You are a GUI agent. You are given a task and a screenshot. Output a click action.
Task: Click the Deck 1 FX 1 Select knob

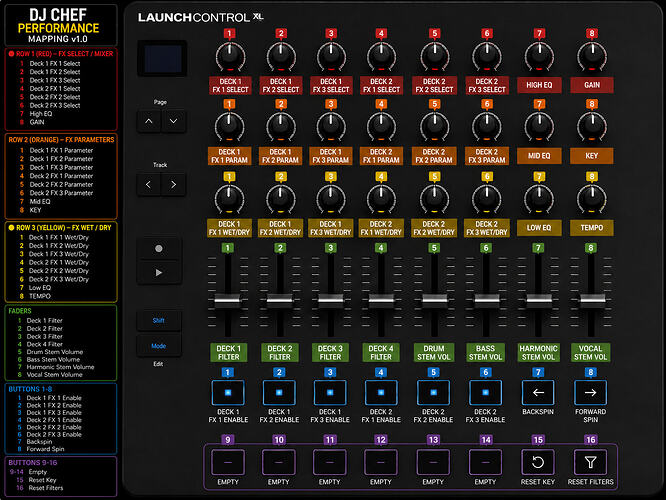[x=230, y=57]
